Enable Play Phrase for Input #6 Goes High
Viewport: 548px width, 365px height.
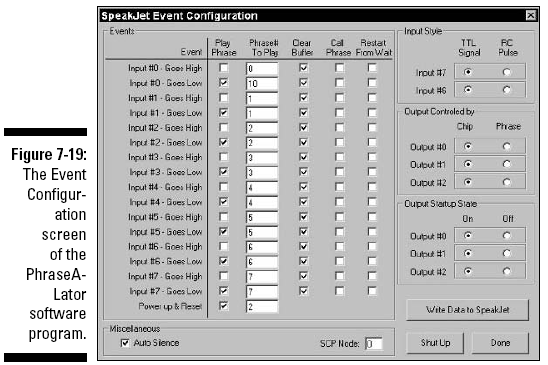(x=223, y=246)
